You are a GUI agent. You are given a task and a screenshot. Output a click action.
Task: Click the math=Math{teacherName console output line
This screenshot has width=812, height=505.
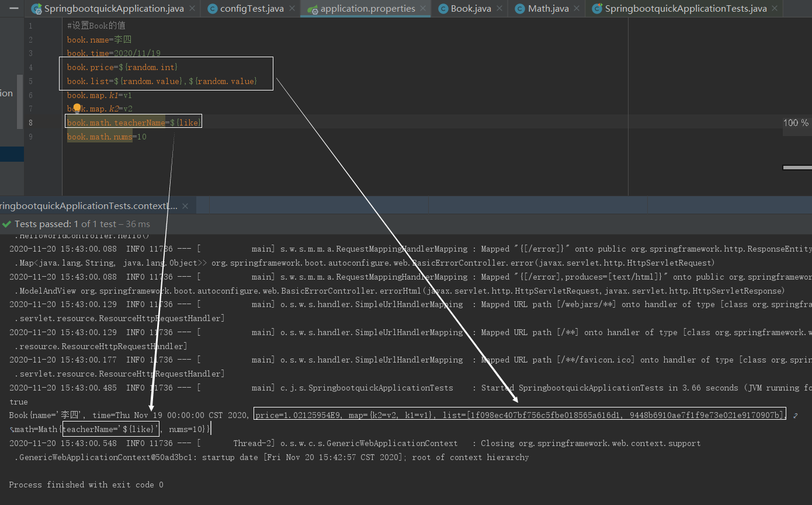coord(112,429)
